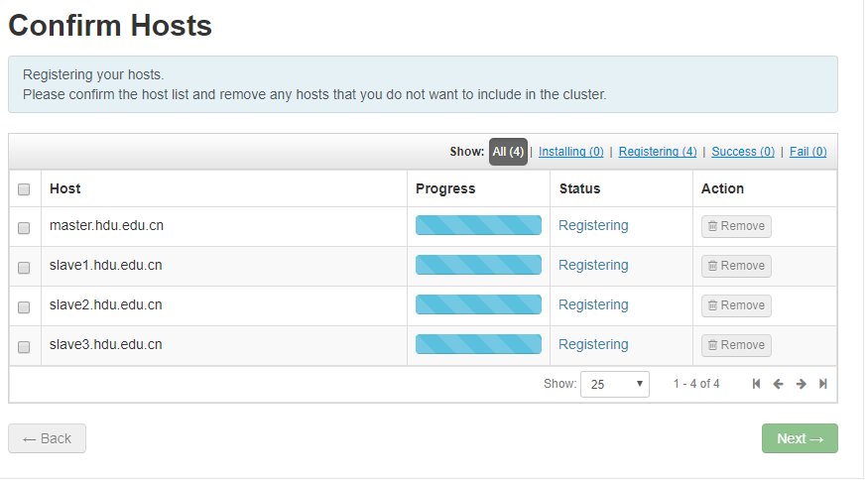Click the master.hdu.edu.cn progress bar

coord(478,225)
